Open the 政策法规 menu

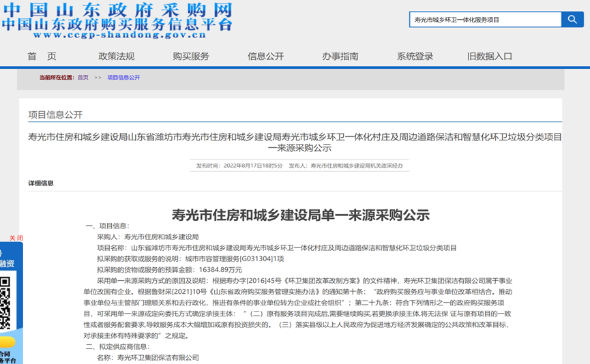click(116, 57)
